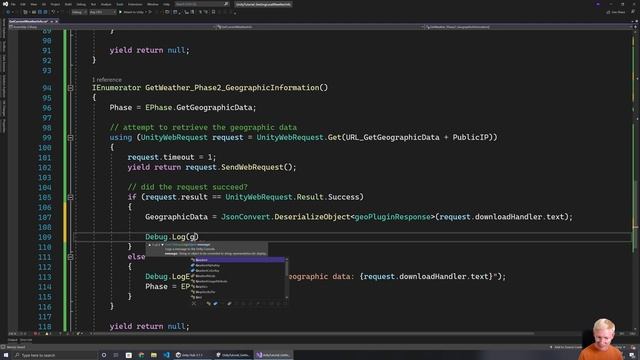Screen dimensions: 640x360
Task: Collapse the else block at line 111
Action: point(70,257)
